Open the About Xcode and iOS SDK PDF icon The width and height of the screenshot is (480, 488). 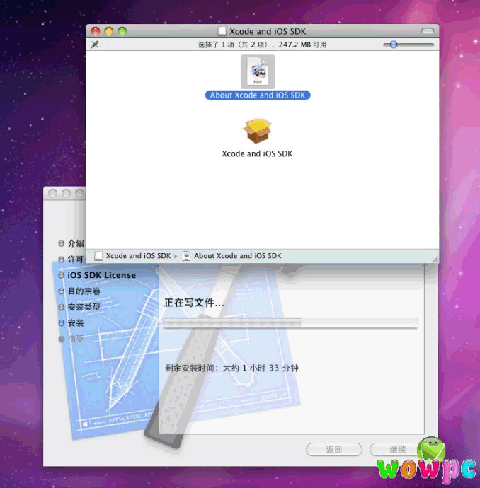point(258,71)
